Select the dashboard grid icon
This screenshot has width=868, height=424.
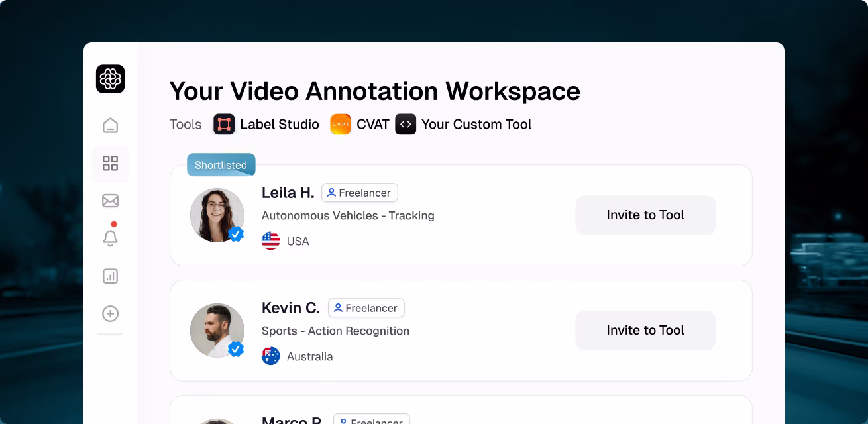click(110, 163)
